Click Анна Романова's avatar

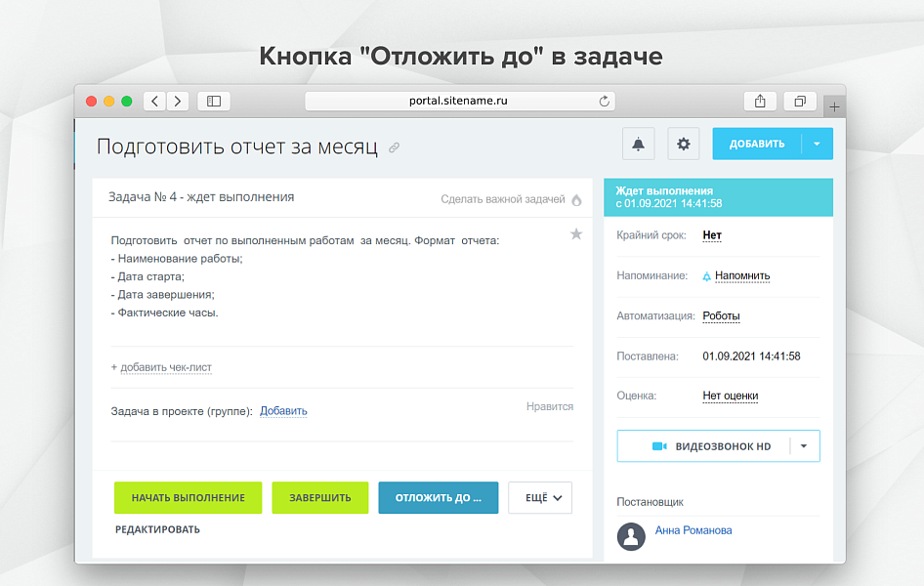[631, 536]
